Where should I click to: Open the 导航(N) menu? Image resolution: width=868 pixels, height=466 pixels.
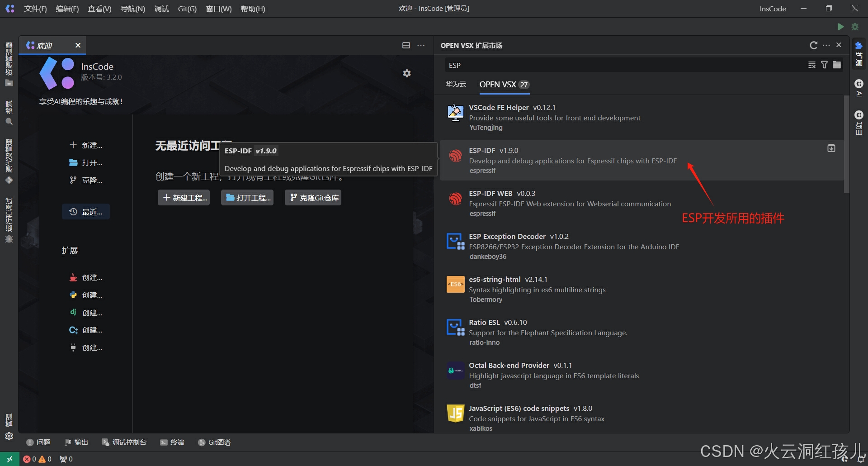133,9
